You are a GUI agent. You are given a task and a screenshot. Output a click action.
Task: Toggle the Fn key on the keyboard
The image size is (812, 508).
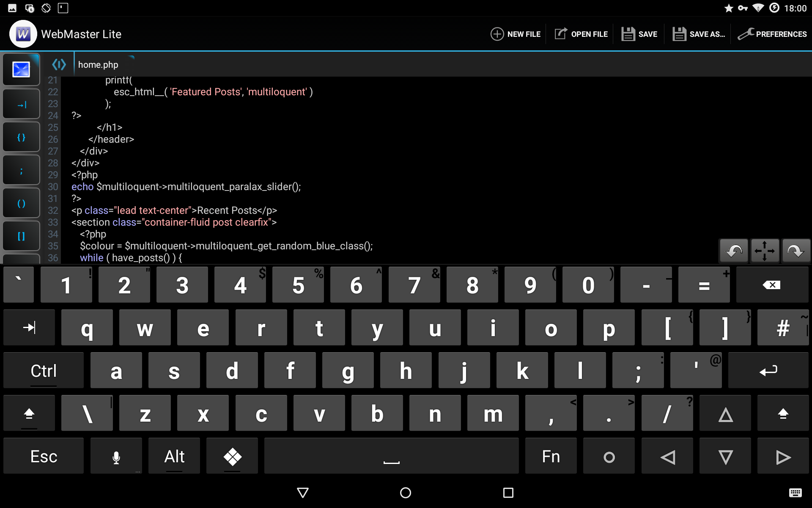551,456
